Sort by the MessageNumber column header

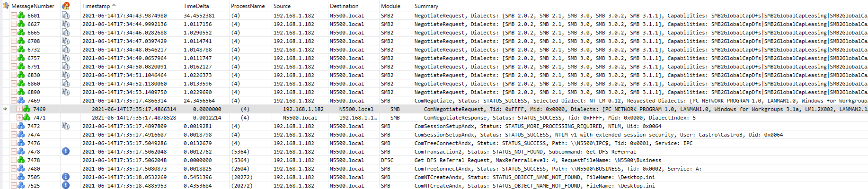click(33, 6)
